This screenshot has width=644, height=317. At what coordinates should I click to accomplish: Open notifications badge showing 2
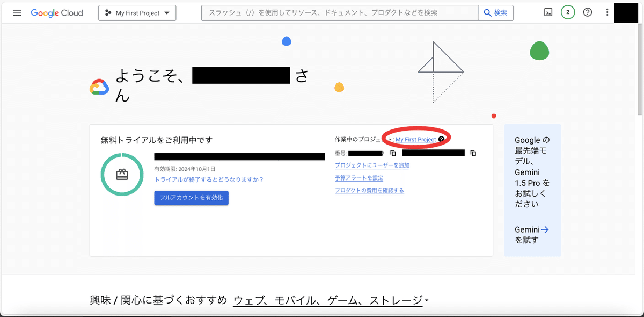(568, 12)
